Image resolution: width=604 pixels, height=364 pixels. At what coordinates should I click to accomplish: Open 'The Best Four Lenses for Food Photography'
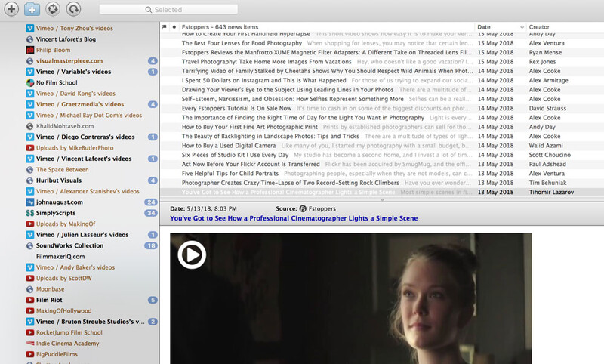pos(242,43)
